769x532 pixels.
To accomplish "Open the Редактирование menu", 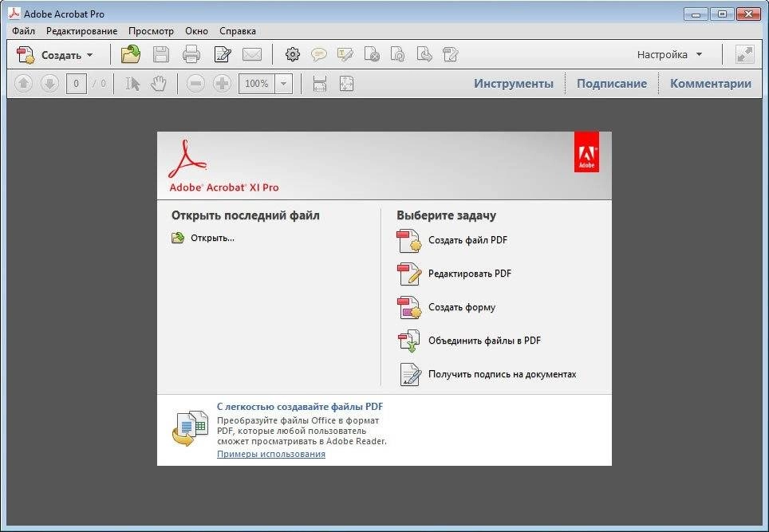I will (82, 31).
